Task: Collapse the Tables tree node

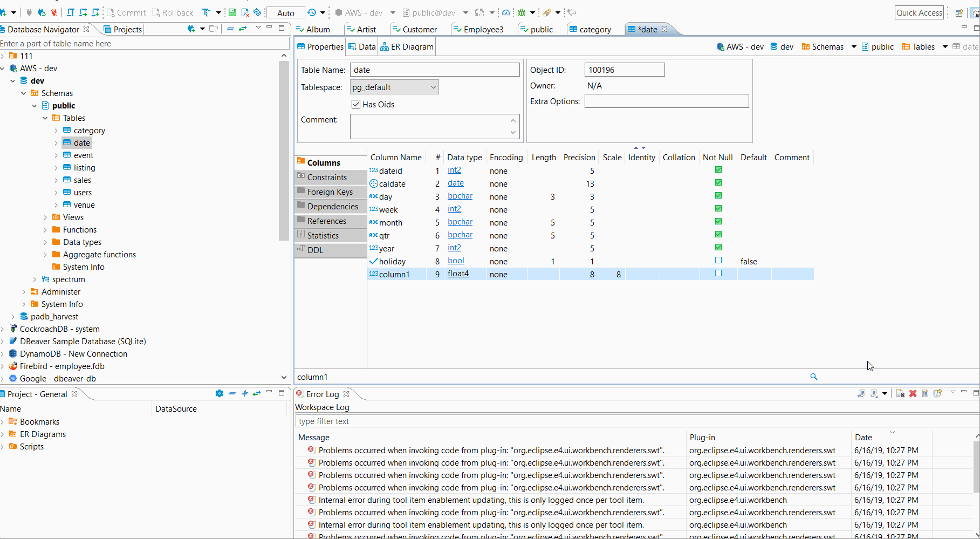Action: 45,118
